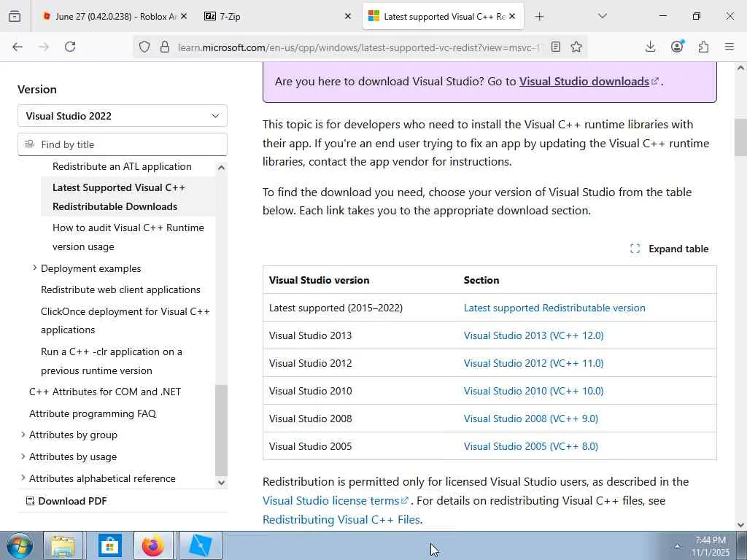The image size is (747, 560).
Task: Click the Firefox reload page icon
Action: click(70, 47)
